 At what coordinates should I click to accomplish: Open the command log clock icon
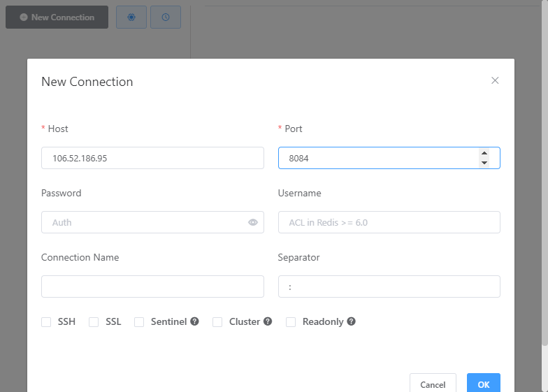click(165, 17)
